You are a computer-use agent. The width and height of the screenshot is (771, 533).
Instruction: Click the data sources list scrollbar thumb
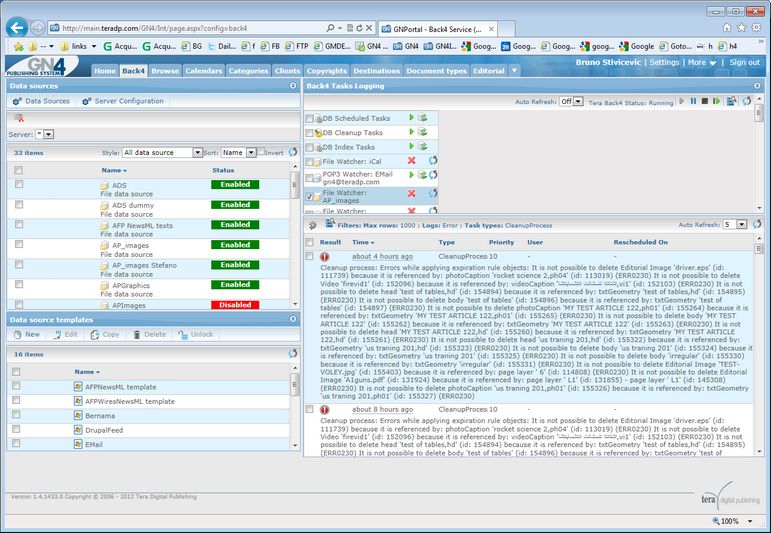pyautogui.click(x=295, y=186)
